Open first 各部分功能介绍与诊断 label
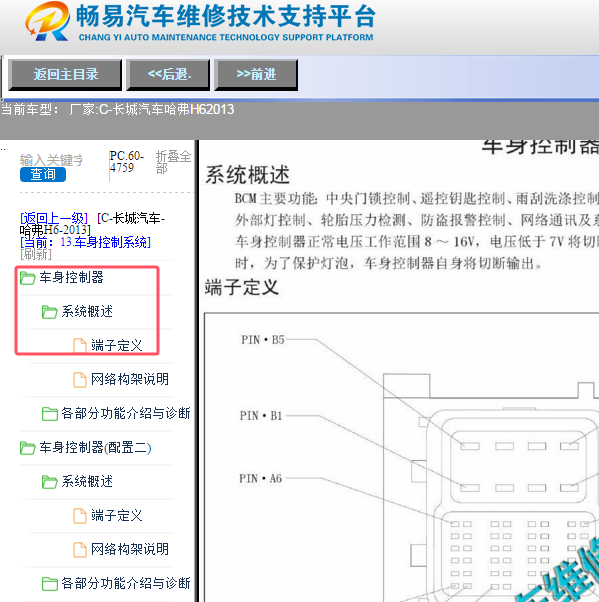Image resolution: width=599 pixels, height=602 pixels. 126,413
